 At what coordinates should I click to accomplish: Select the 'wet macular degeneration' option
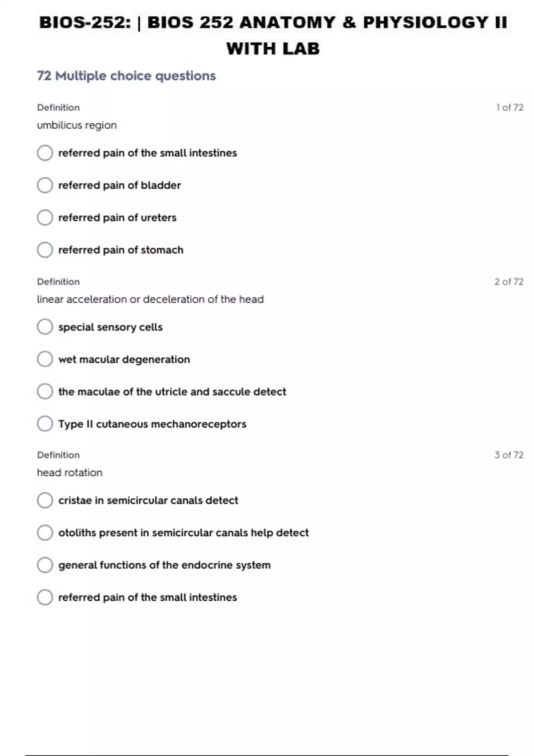[x=45, y=359]
